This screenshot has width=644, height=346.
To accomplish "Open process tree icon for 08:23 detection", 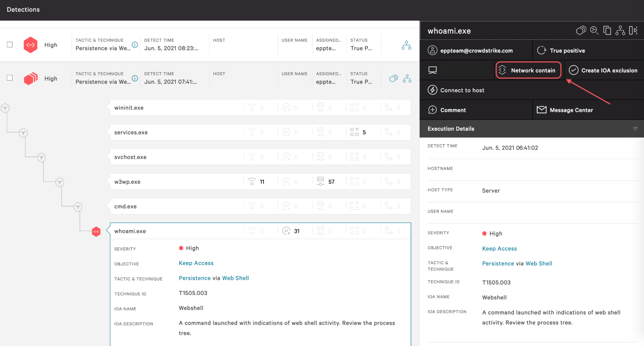I will (x=406, y=45).
